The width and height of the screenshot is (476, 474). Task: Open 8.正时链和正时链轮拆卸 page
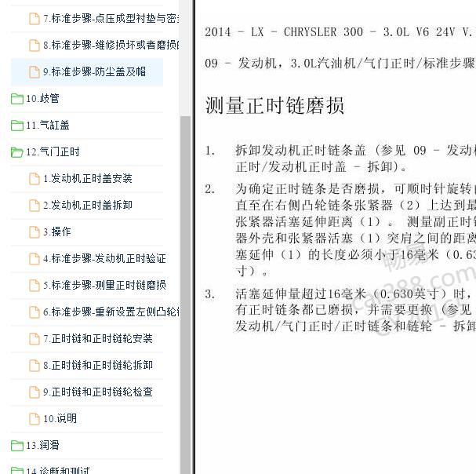(98, 366)
